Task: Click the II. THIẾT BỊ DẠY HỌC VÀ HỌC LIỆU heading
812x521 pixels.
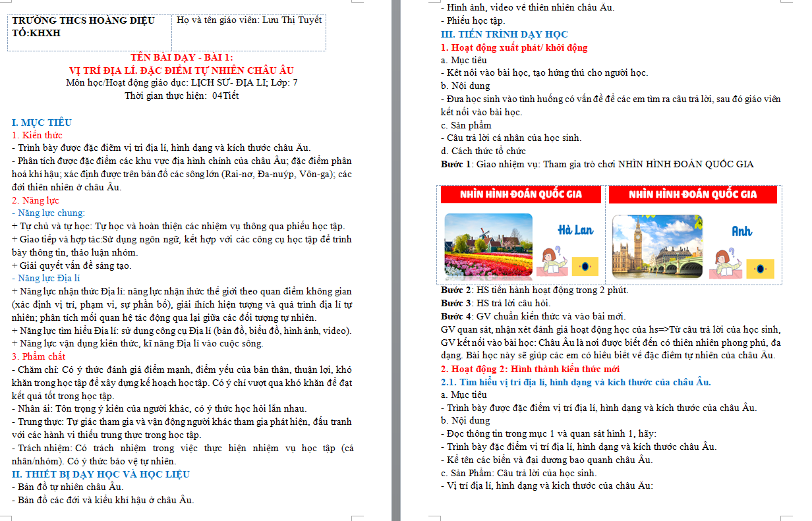Action: coord(101,474)
